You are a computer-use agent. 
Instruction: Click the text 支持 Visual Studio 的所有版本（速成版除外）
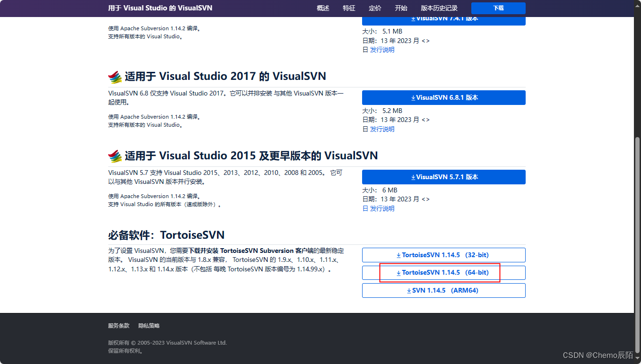[x=165, y=205]
